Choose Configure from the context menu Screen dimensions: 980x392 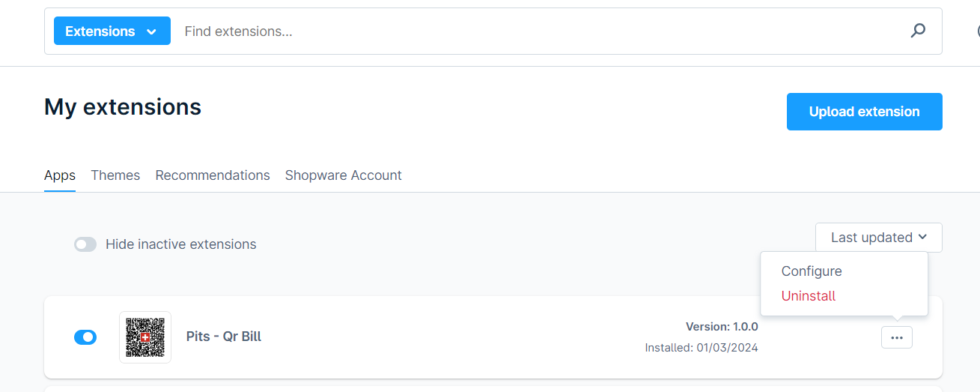click(812, 271)
